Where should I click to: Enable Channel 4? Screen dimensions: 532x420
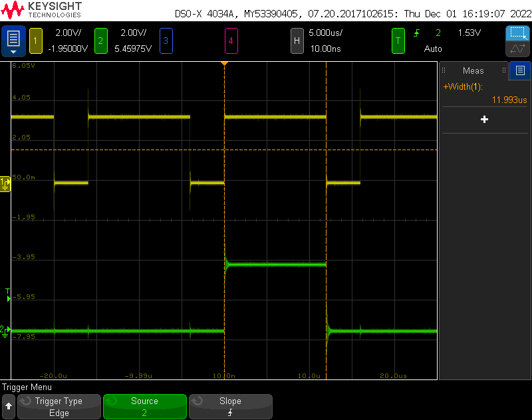[x=231, y=41]
